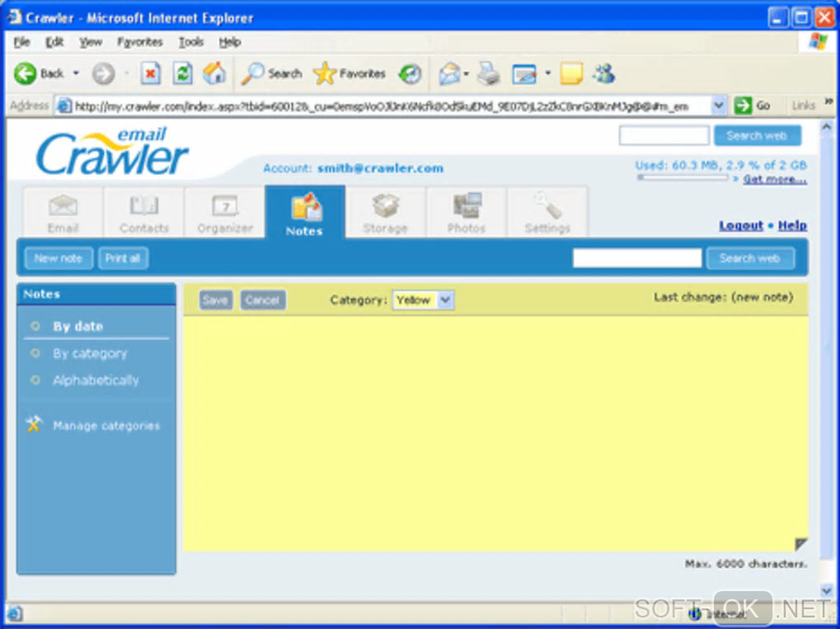Open the Favorites star toolbar button
The image size is (840, 629).
click(349, 73)
